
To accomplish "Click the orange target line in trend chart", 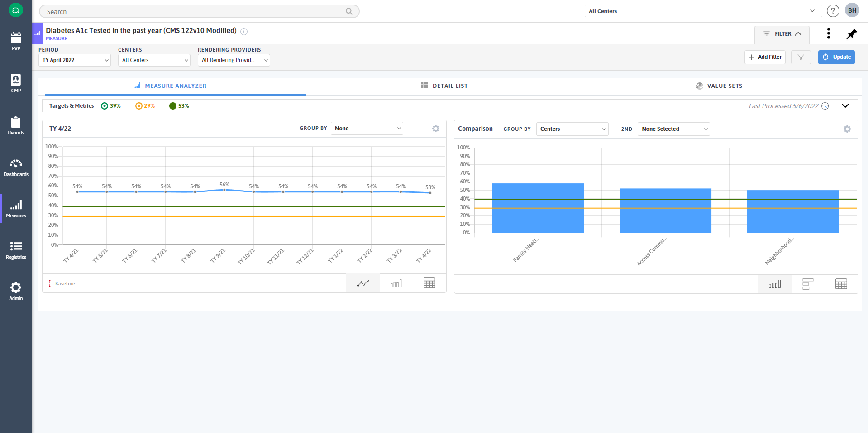I will [253, 216].
